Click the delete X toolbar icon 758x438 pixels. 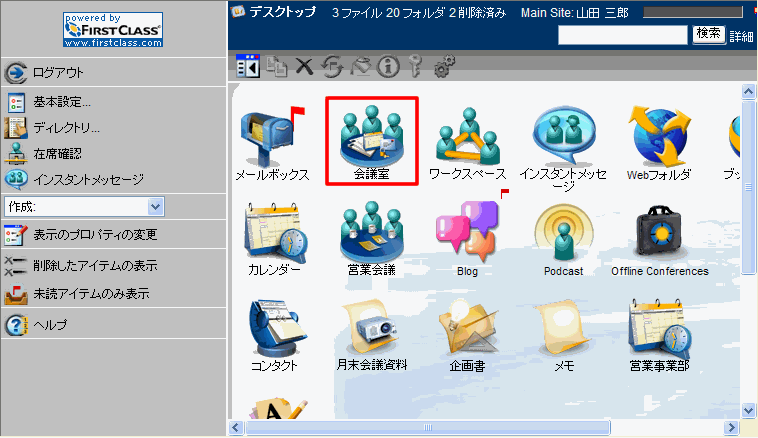(304, 67)
